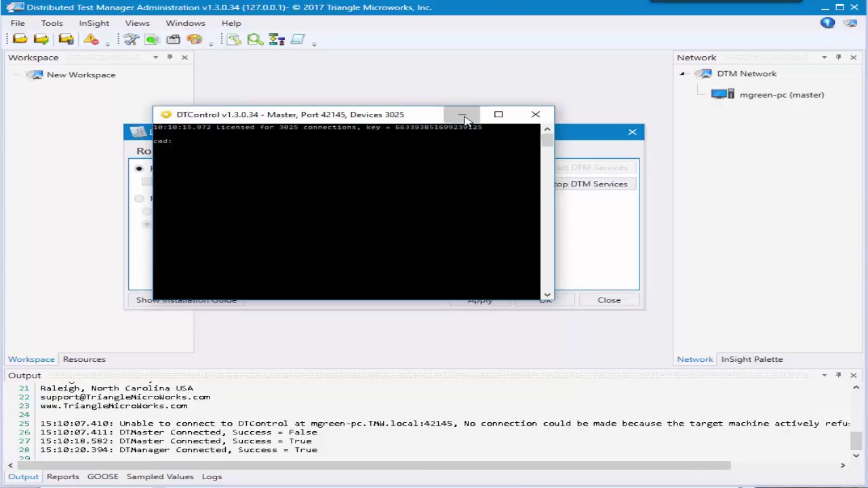
Task: Click the clapperboard toolbar icon
Action: (x=173, y=40)
